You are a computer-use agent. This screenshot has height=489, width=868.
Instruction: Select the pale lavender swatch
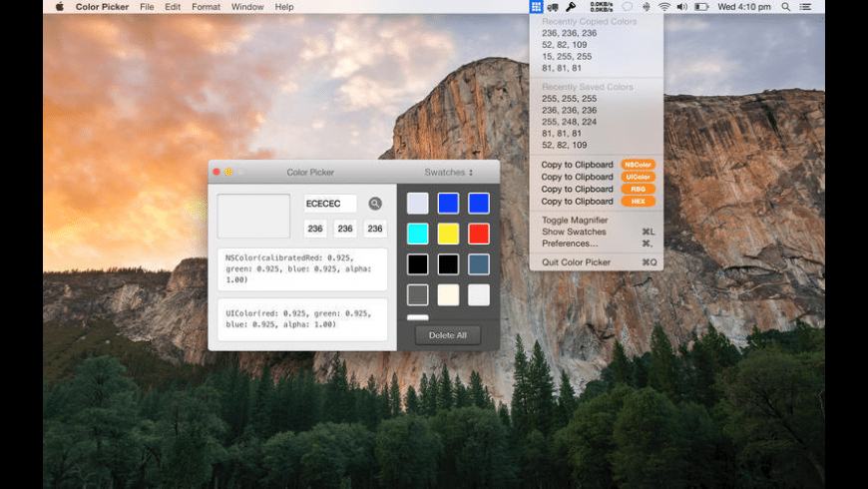click(x=417, y=204)
